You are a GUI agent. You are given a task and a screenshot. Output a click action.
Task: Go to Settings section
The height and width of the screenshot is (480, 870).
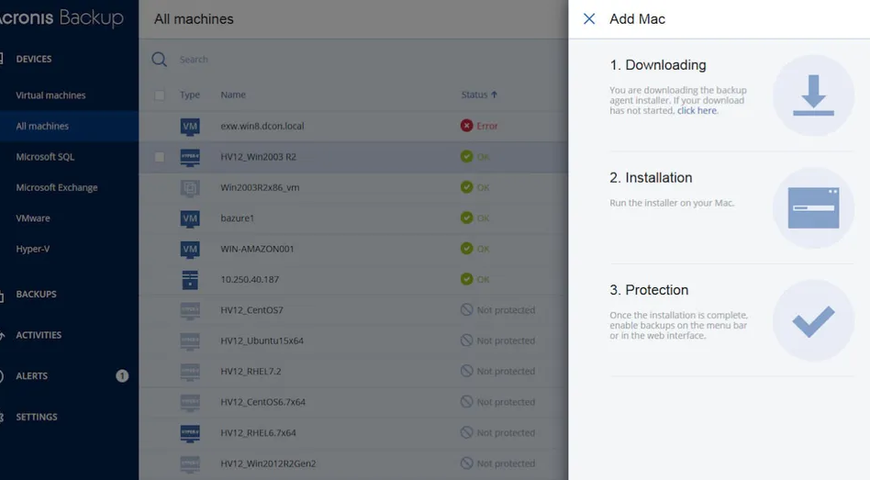coord(36,417)
